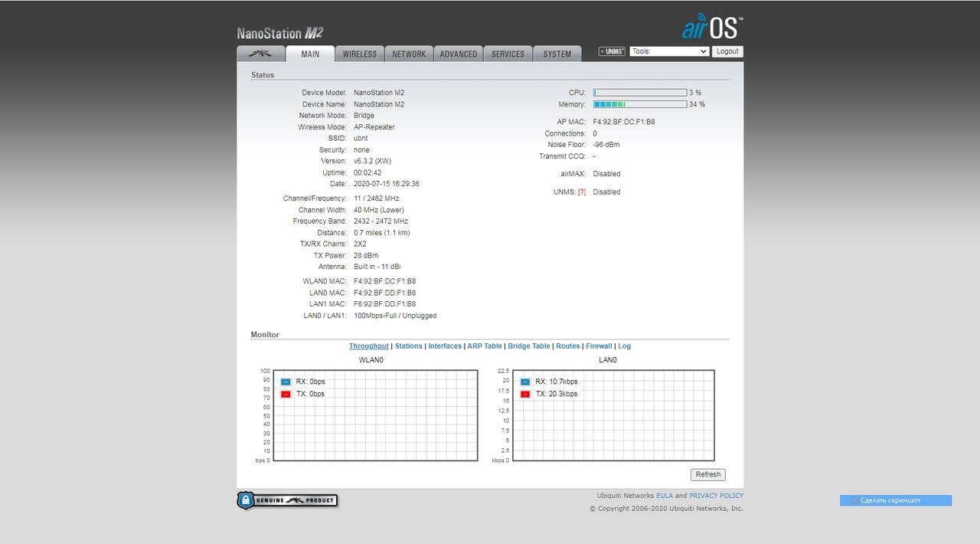Image resolution: width=980 pixels, height=544 pixels.
Task: Click the Status section heading
Action: click(263, 75)
